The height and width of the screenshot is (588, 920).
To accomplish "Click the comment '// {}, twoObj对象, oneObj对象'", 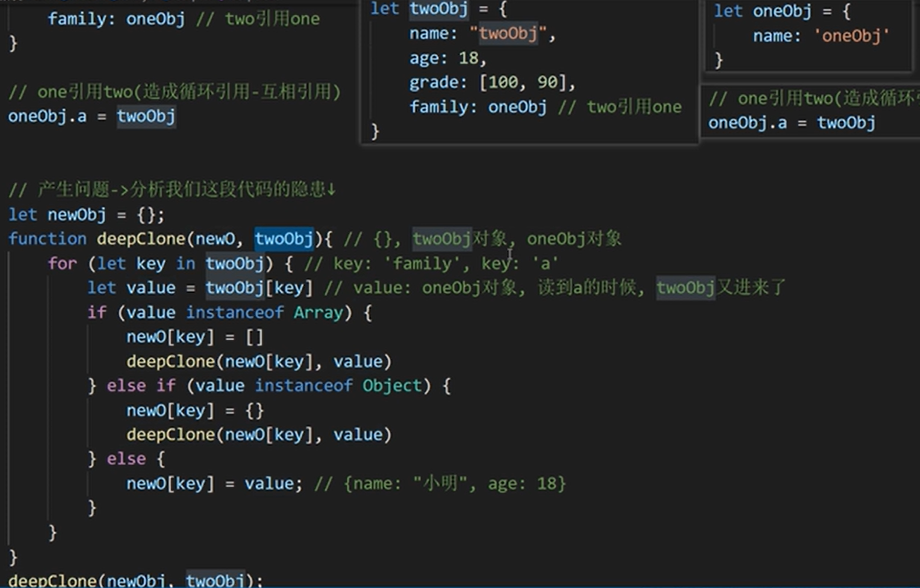I will tap(483, 239).
